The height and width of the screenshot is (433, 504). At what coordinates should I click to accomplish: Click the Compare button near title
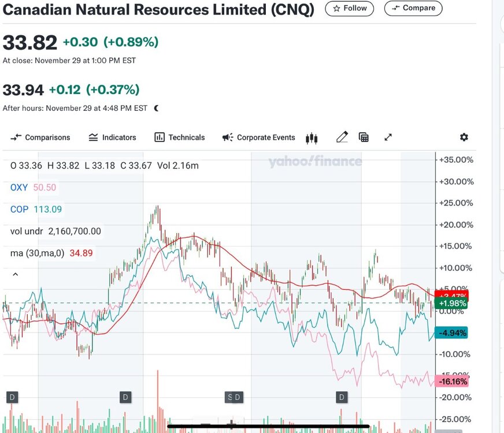(413, 8)
